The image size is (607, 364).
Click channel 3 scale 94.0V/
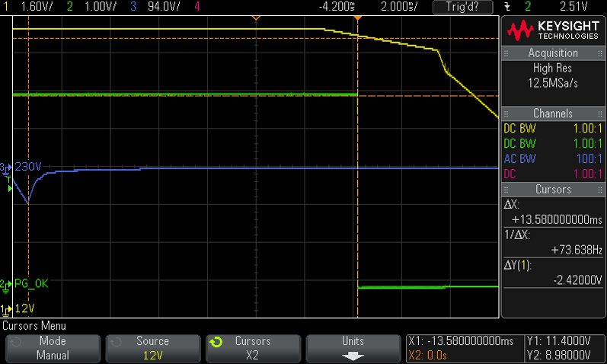164,6
